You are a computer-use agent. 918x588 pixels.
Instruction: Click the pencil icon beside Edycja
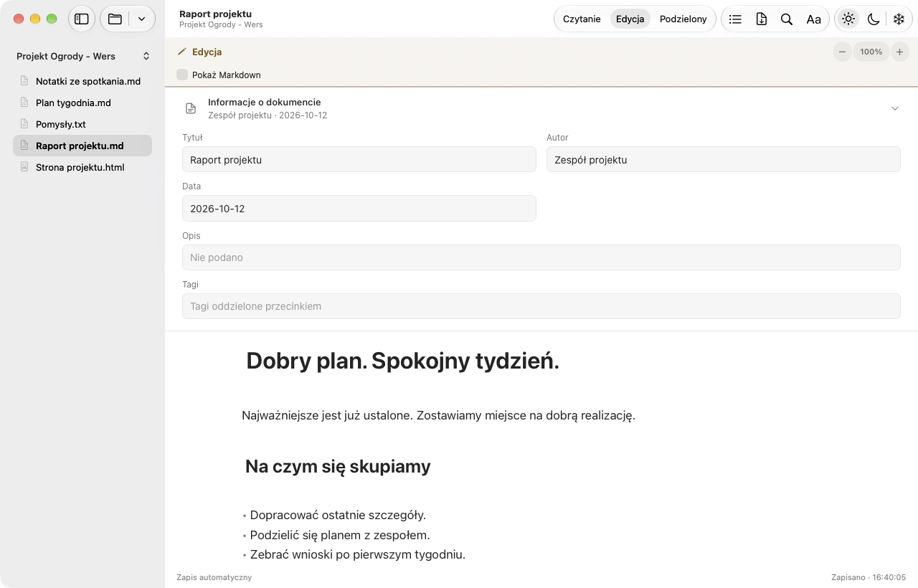[182, 52]
